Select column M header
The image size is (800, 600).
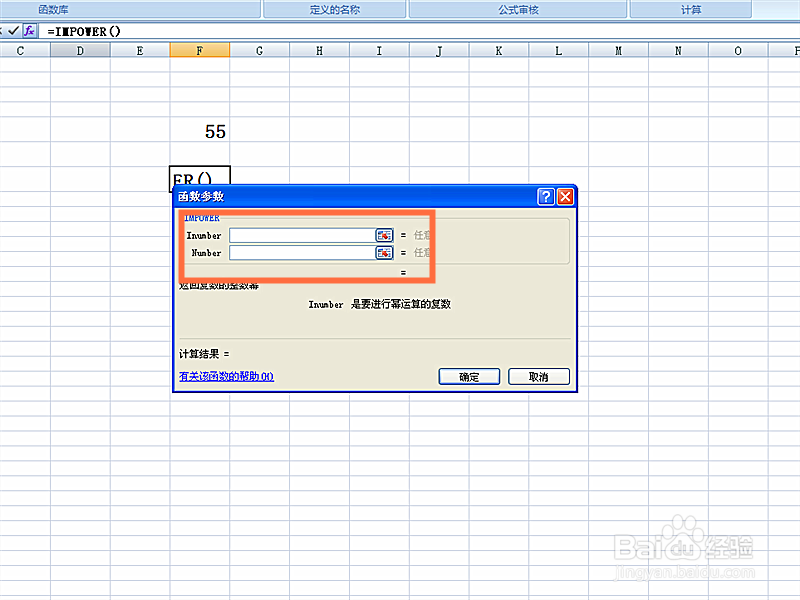[x=618, y=51]
